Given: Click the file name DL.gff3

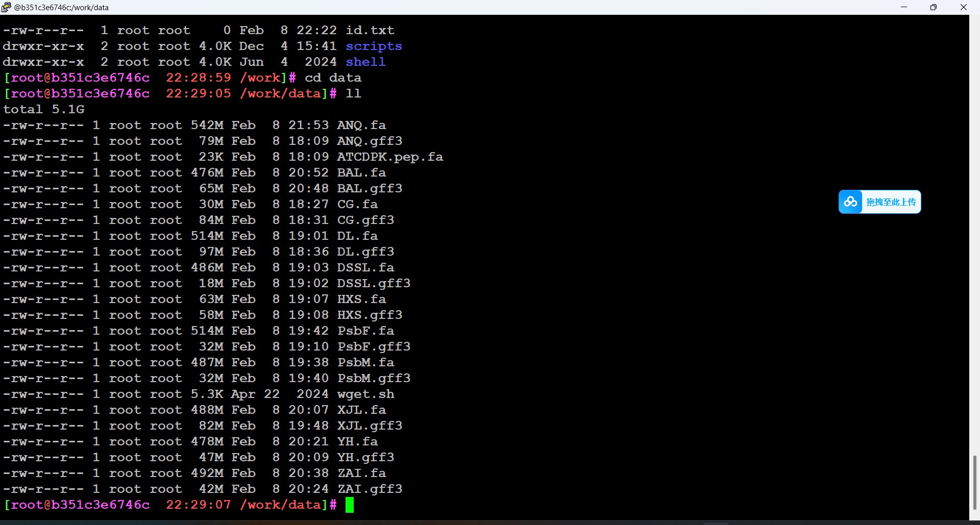Looking at the screenshot, I should tap(365, 252).
